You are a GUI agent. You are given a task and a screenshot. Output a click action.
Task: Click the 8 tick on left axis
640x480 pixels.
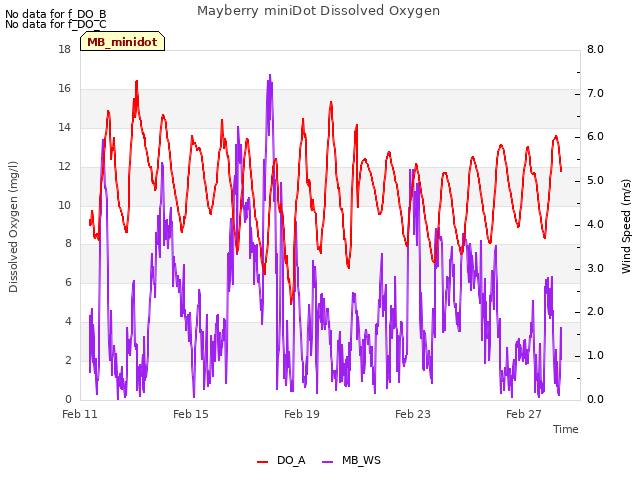click(68, 243)
